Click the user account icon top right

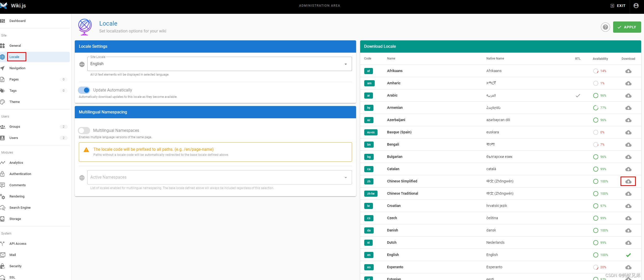(x=636, y=5)
